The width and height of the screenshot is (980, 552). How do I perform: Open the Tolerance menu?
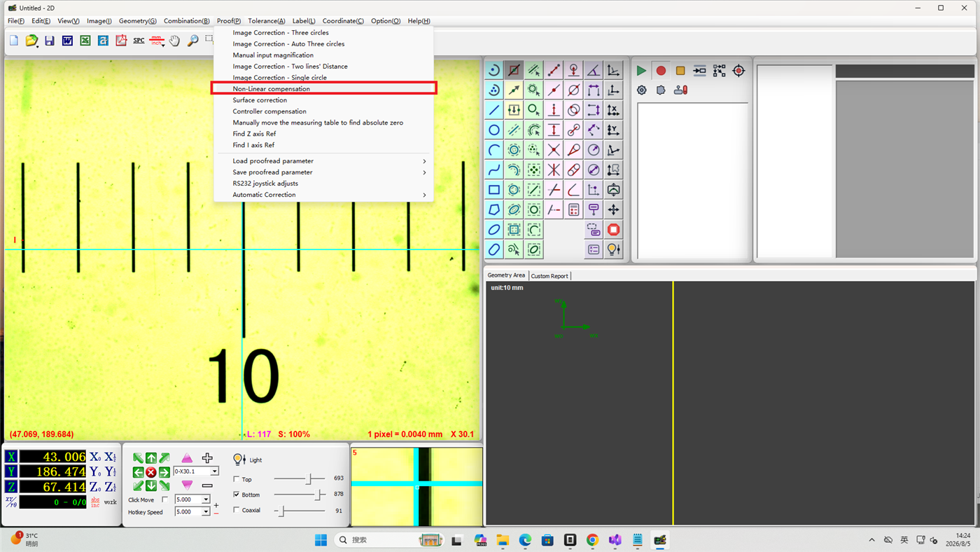point(267,21)
